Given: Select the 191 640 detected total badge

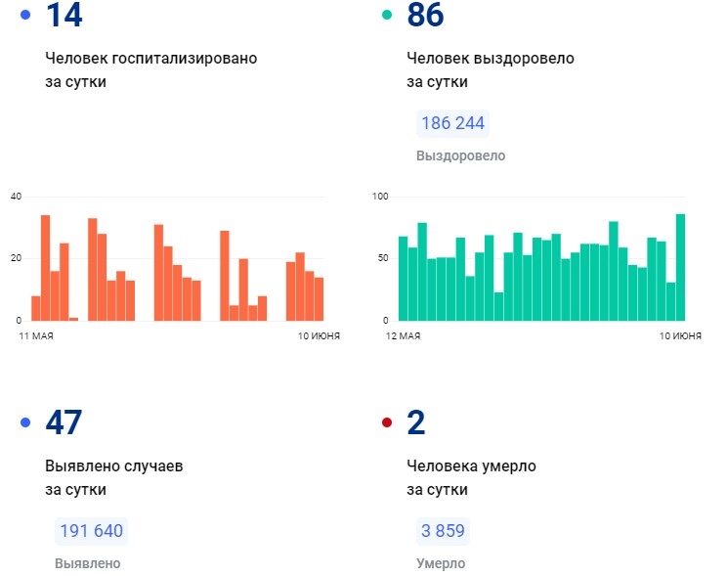Looking at the screenshot, I should pyautogui.click(x=91, y=532).
